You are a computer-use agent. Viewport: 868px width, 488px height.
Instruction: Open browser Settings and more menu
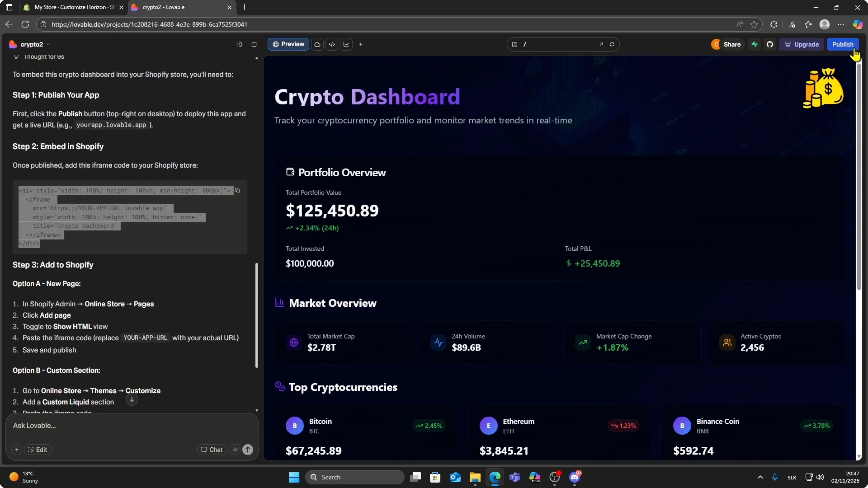pos(841,24)
